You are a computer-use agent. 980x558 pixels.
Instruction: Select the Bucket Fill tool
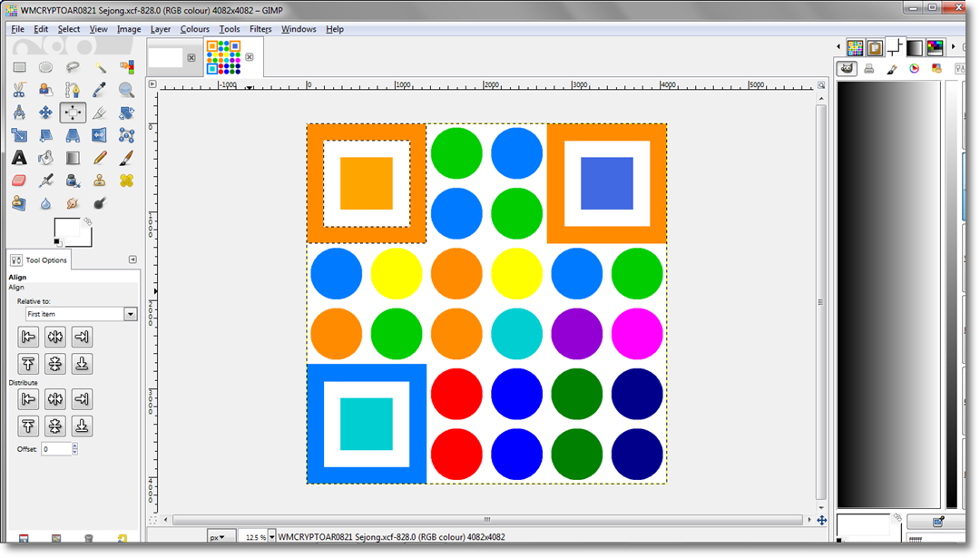point(45,158)
